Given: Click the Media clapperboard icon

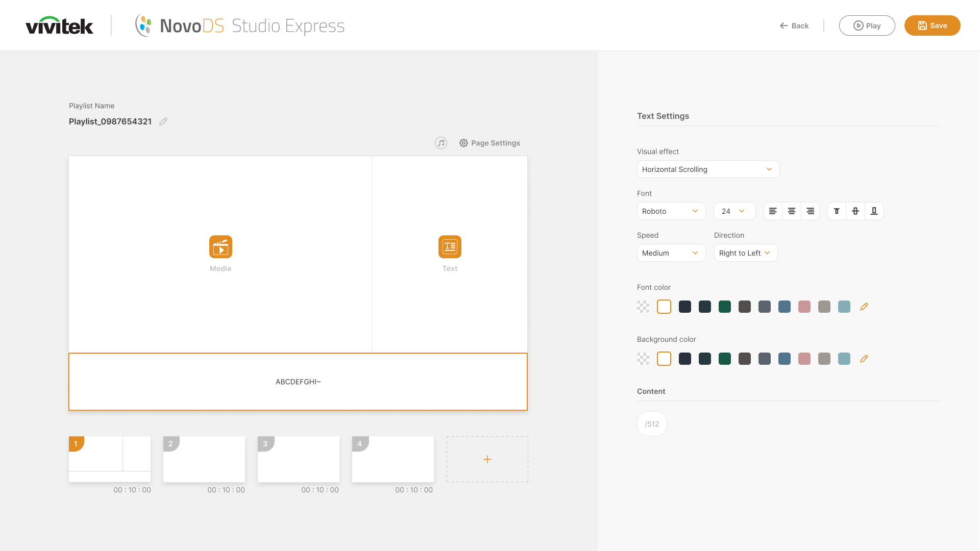Looking at the screenshot, I should tap(220, 247).
